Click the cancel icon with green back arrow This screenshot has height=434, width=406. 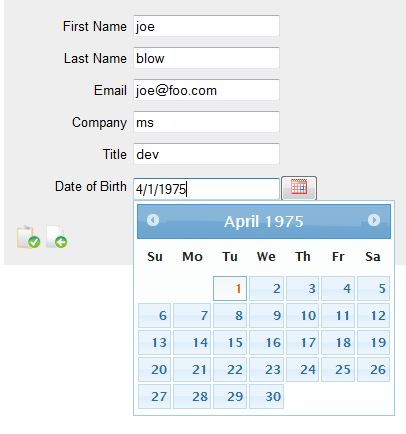pyautogui.click(x=57, y=237)
